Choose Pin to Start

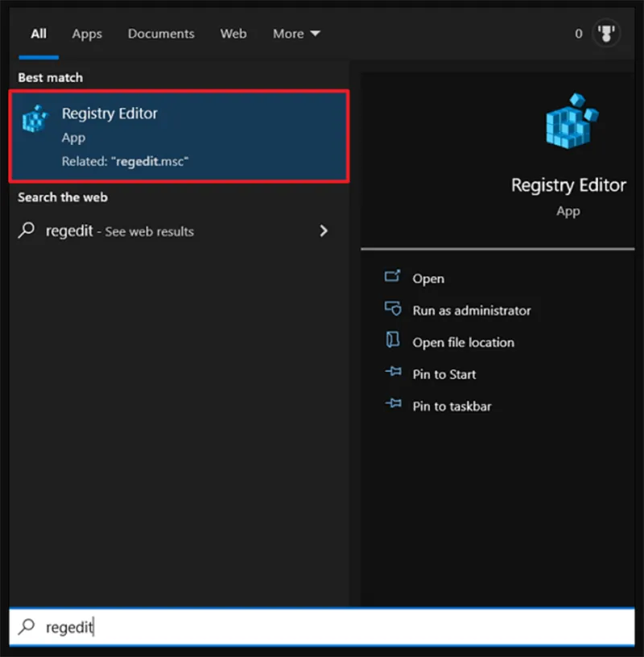point(444,374)
